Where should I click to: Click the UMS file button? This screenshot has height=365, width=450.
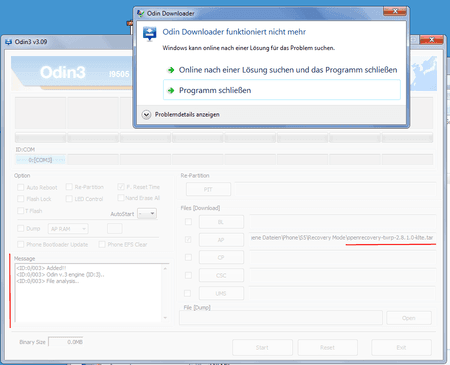coord(221,293)
